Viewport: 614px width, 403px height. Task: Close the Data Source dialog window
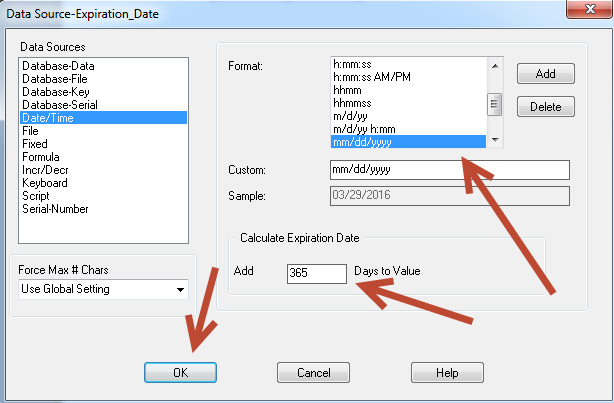click(x=583, y=11)
